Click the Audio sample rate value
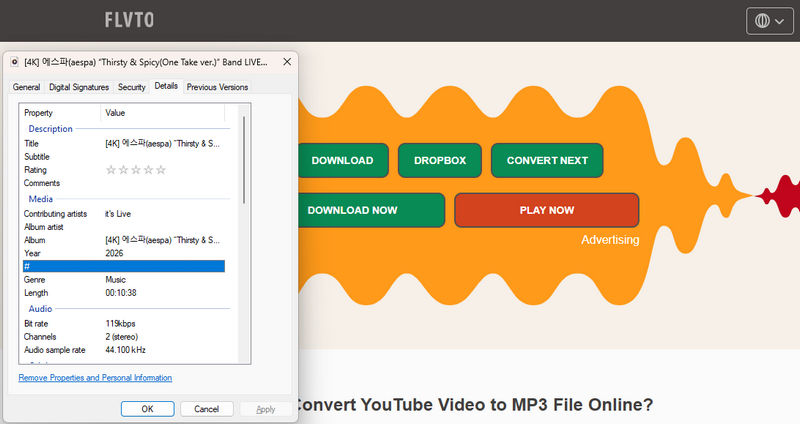 coord(126,350)
